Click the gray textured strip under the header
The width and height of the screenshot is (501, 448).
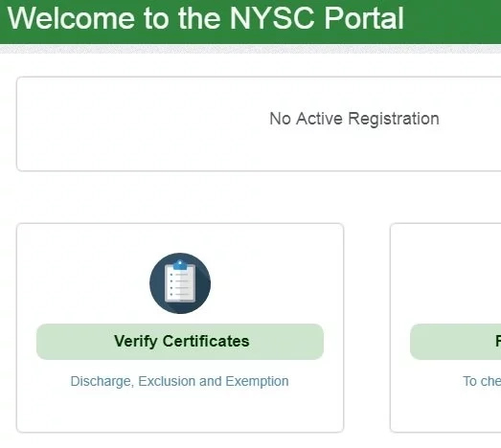(251, 49)
